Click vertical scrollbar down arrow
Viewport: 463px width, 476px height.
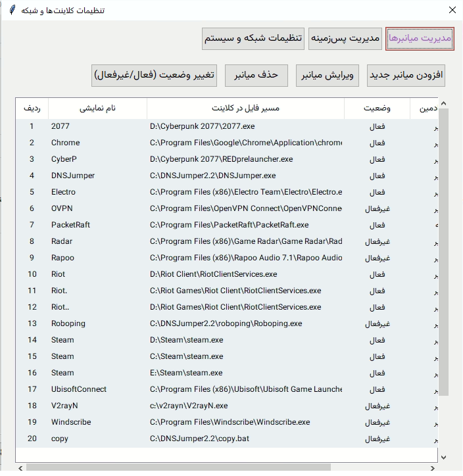443,458
